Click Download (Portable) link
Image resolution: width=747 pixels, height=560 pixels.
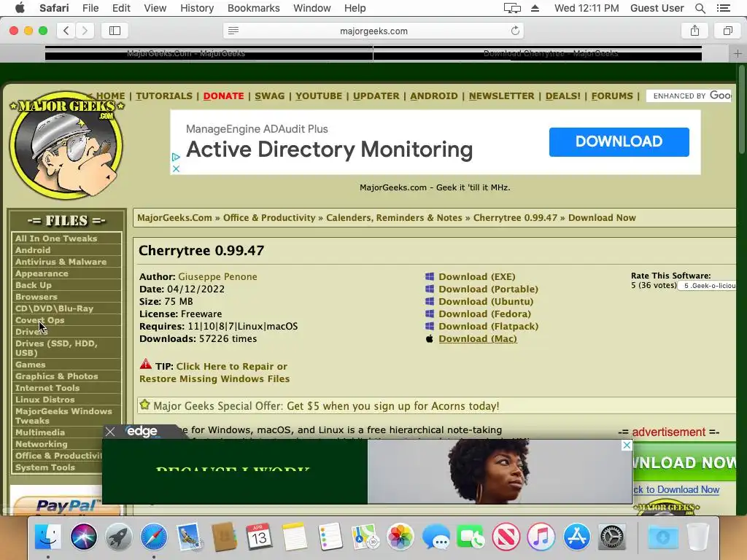click(x=488, y=289)
